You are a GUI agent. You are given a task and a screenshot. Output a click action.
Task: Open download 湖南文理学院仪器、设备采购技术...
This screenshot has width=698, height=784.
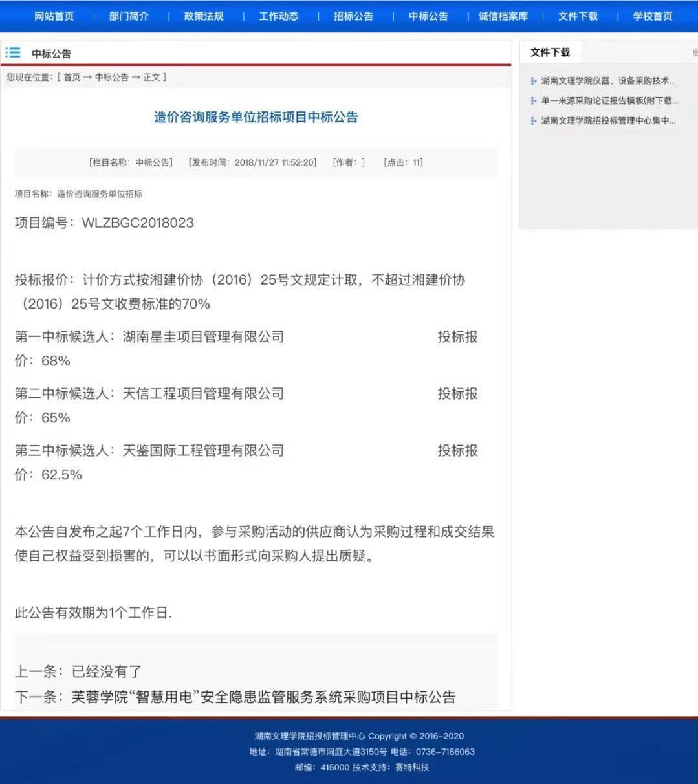[x=609, y=81]
